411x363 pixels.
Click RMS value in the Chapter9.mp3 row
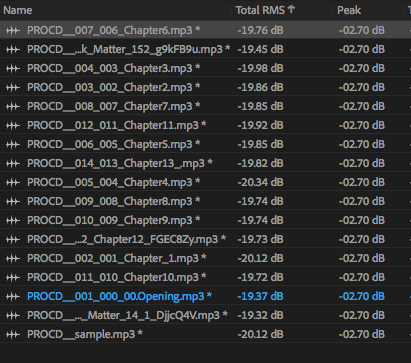(x=260, y=220)
